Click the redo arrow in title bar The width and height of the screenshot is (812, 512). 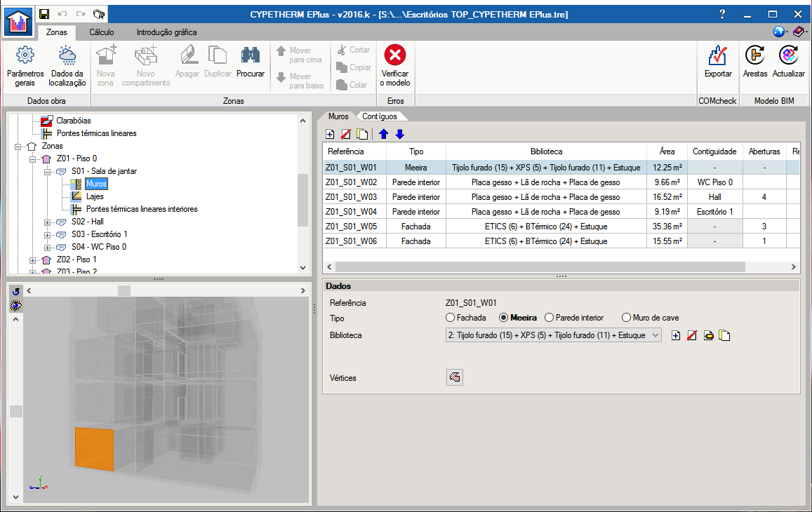click(x=80, y=14)
